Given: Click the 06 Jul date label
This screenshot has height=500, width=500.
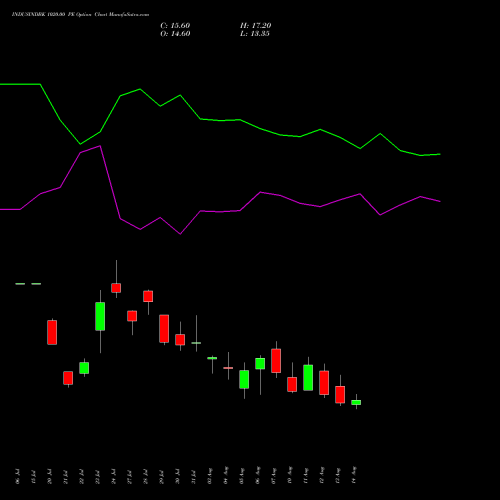Looking at the screenshot, I should point(18,476).
